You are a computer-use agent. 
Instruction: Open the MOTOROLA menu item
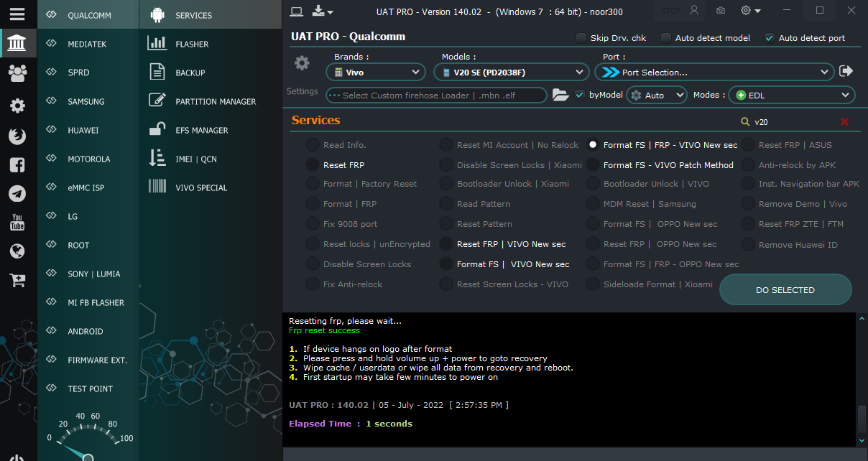(x=88, y=159)
